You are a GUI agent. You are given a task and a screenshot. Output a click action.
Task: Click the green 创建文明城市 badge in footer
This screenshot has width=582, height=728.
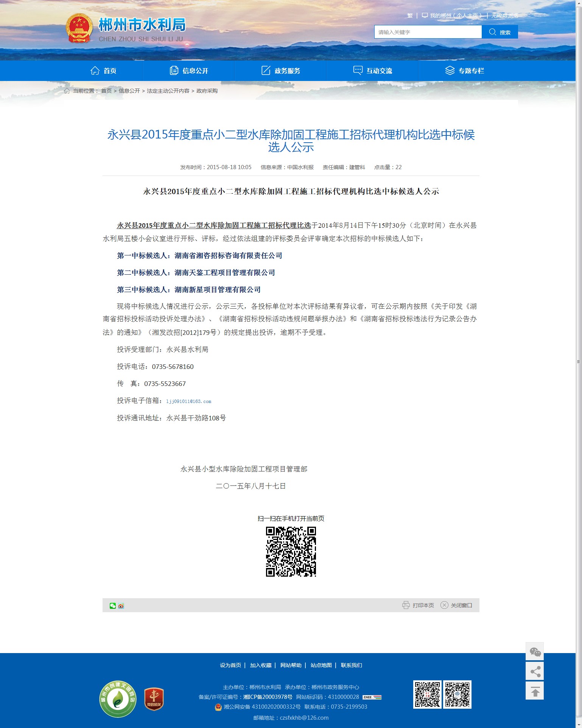click(x=118, y=699)
